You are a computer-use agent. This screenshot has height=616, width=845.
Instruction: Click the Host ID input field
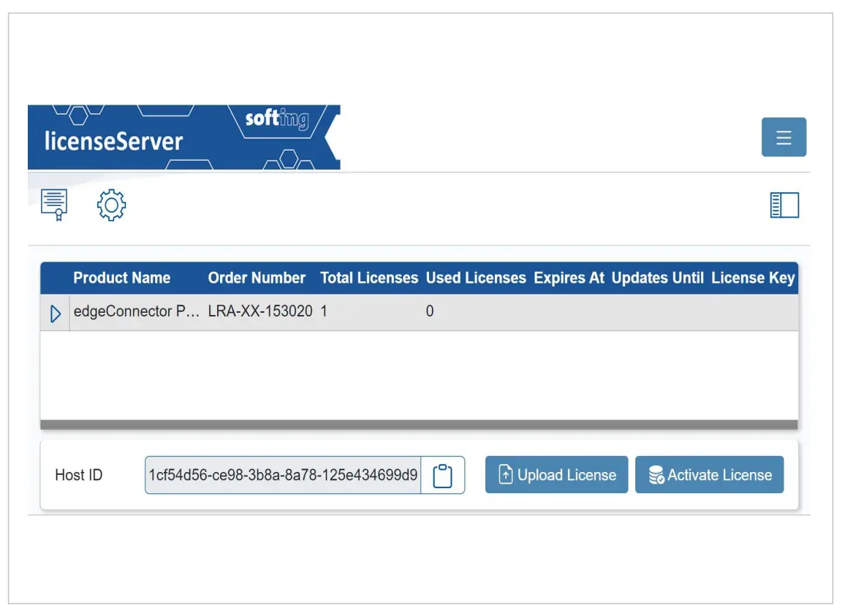tap(283, 476)
